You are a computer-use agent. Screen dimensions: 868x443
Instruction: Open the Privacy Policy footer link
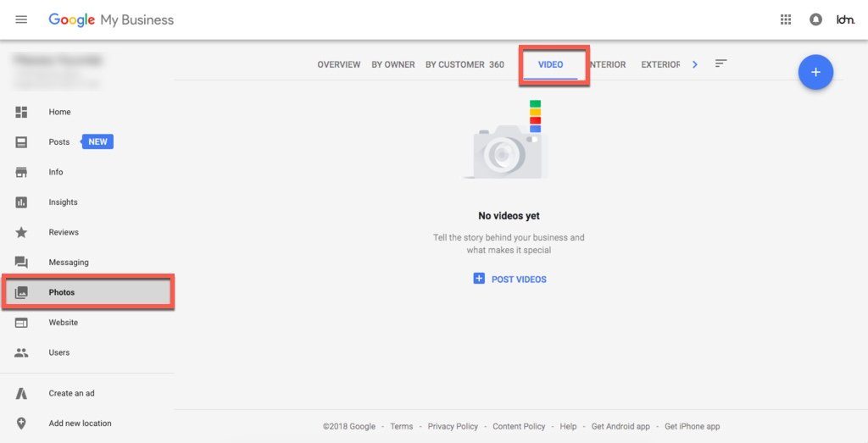(453, 426)
